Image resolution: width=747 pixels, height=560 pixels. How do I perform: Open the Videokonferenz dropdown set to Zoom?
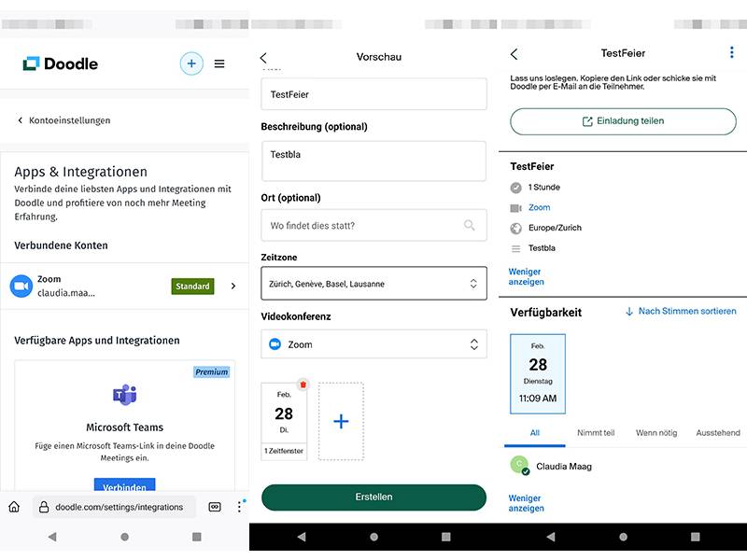[373, 343]
